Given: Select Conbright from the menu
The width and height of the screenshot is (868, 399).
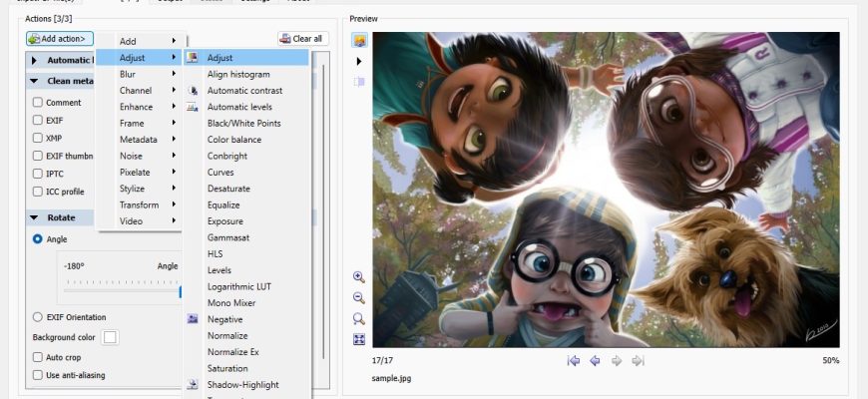Looking at the screenshot, I should [246, 156].
